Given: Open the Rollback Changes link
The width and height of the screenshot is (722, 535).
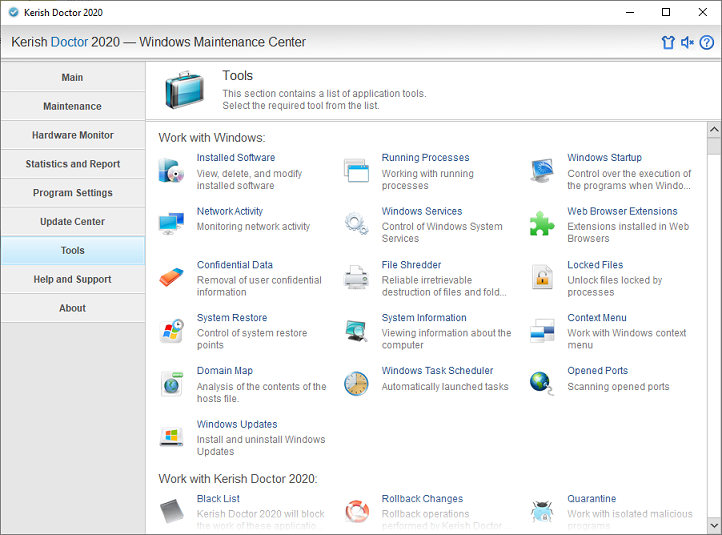Looking at the screenshot, I should (422, 499).
